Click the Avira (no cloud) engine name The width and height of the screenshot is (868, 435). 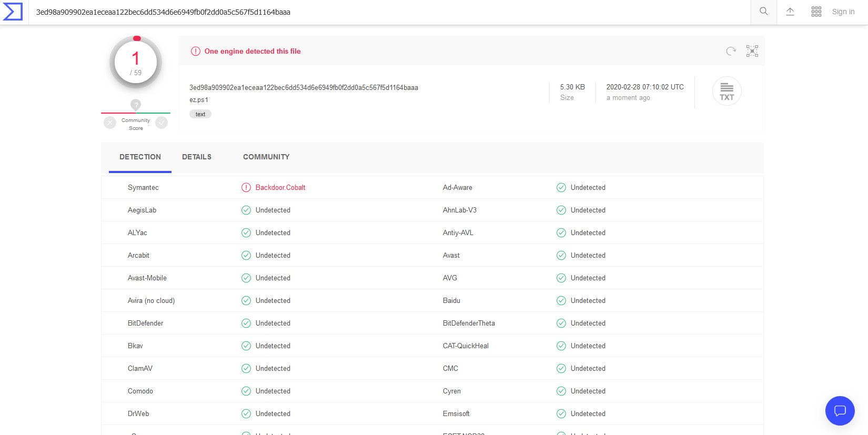[152, 300]
